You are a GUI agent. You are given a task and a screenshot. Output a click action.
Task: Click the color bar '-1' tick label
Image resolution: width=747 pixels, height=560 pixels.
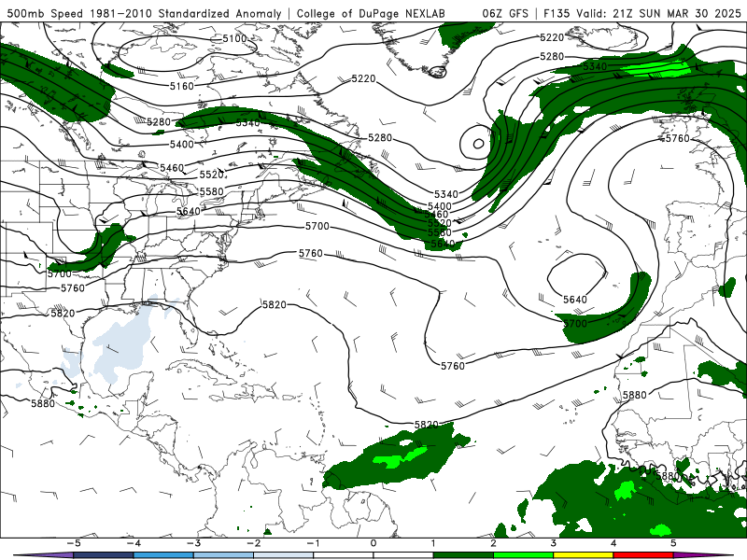[313, 543]
